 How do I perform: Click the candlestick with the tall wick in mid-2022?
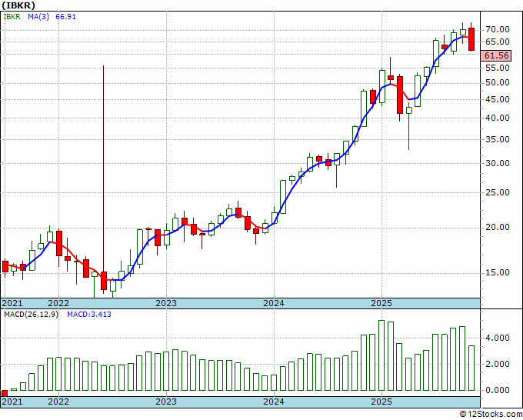(x=104, y=280)
